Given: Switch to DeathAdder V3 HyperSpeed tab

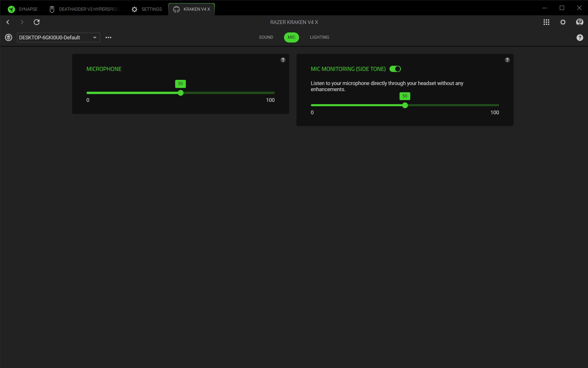Looking at the screenshot, I should tap(84, 9).
